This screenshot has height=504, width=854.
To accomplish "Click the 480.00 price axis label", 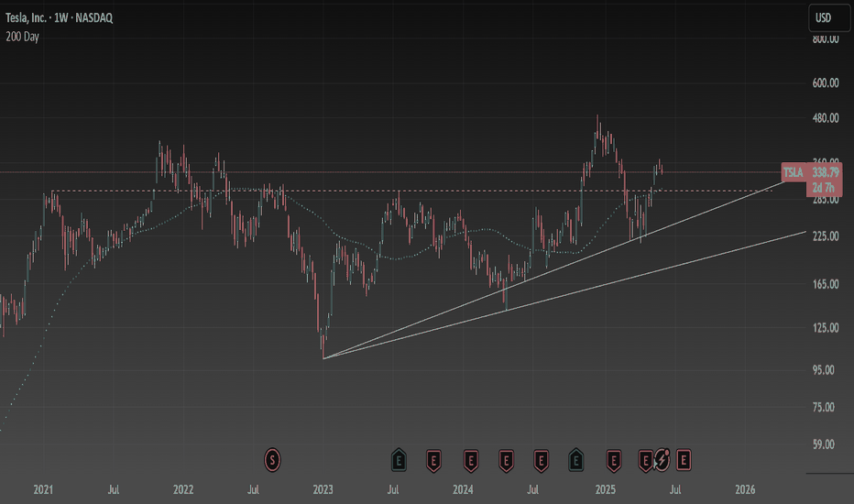I will coord(826,118).
